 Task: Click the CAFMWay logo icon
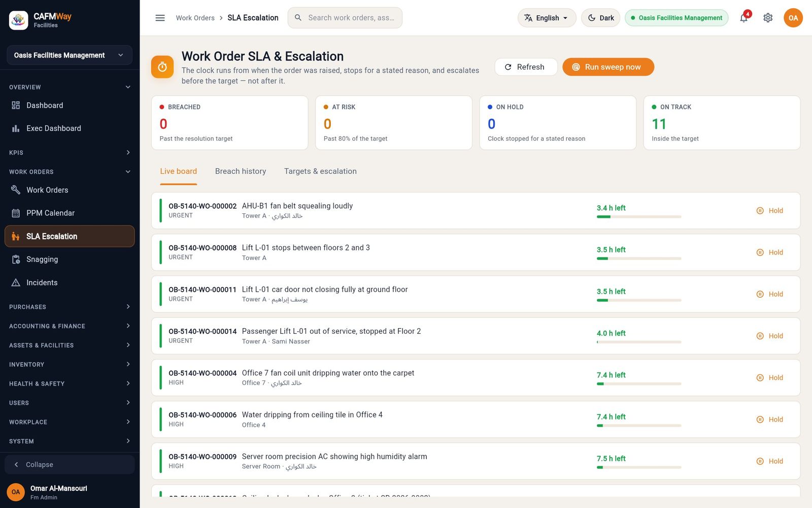tap(18, 20)
